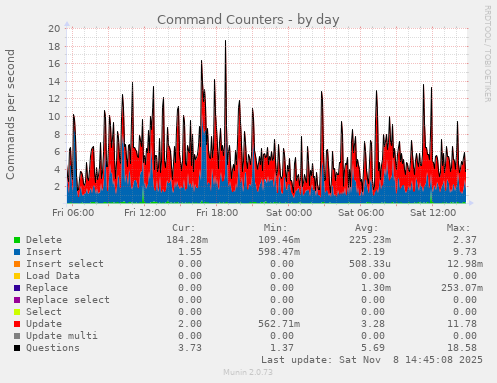Click Delete's max value 2.37

(x=465, y=240)
